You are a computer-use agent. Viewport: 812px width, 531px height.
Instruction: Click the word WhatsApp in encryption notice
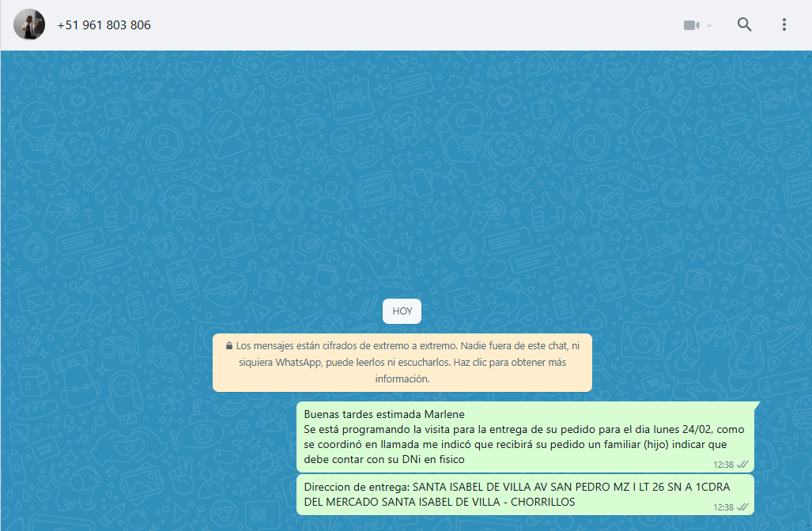coord(302,363)
